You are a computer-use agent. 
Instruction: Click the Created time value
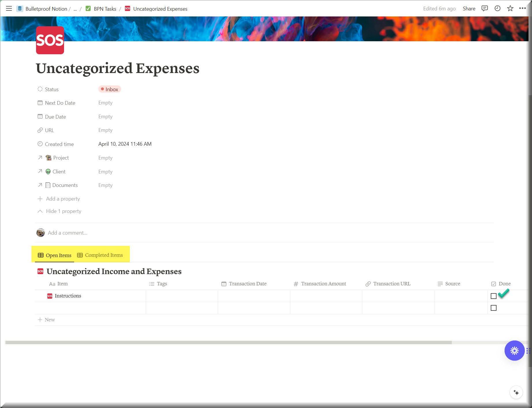click(125, 144)
